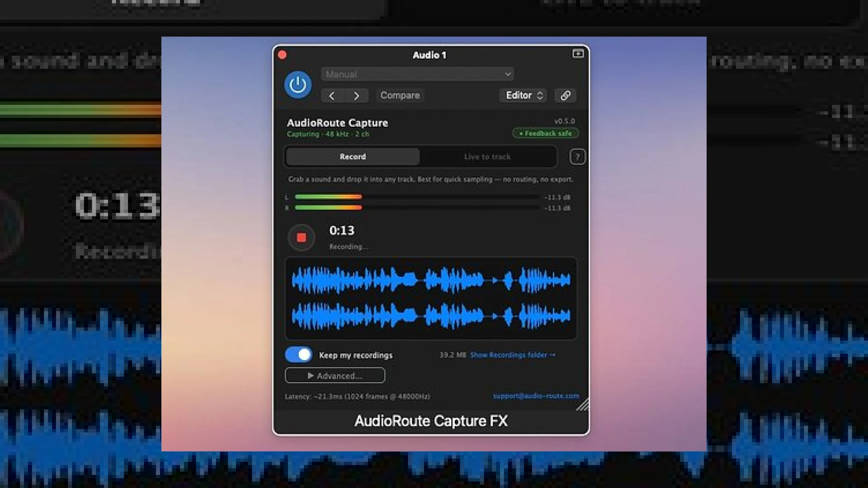Click the link chain icon
Screen dimensions: 868x488
[565, 95]
